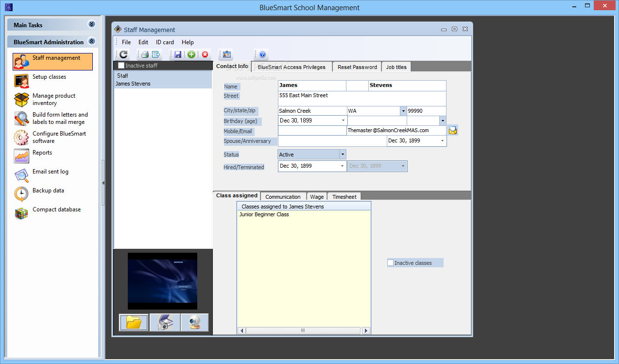The image size is (619, 364).
Task: Click the Staff management sidebar icon
Action: (21, 62)
